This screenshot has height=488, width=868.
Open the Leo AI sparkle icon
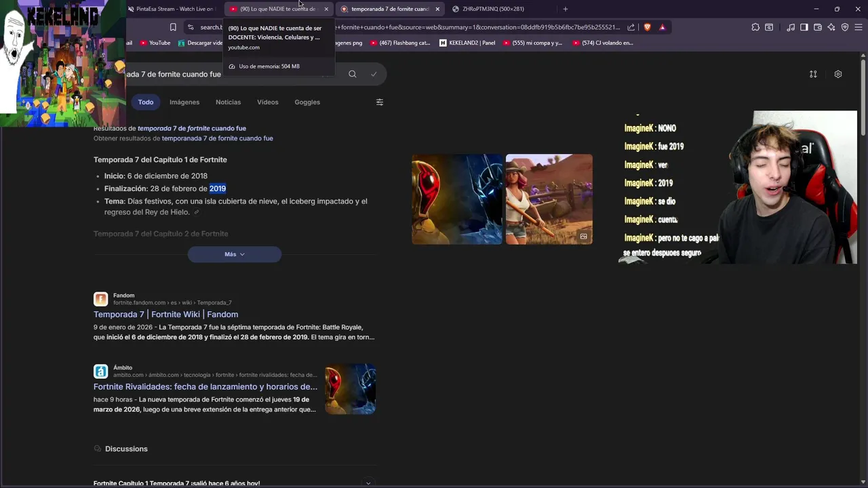[831, 27]
